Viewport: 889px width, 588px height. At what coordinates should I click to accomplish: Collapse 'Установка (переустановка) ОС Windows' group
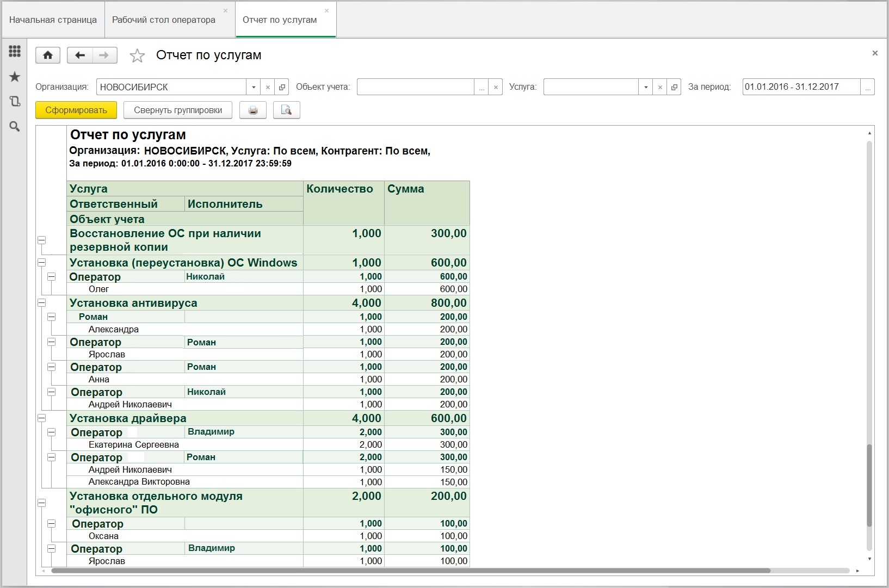click(41, 263)
